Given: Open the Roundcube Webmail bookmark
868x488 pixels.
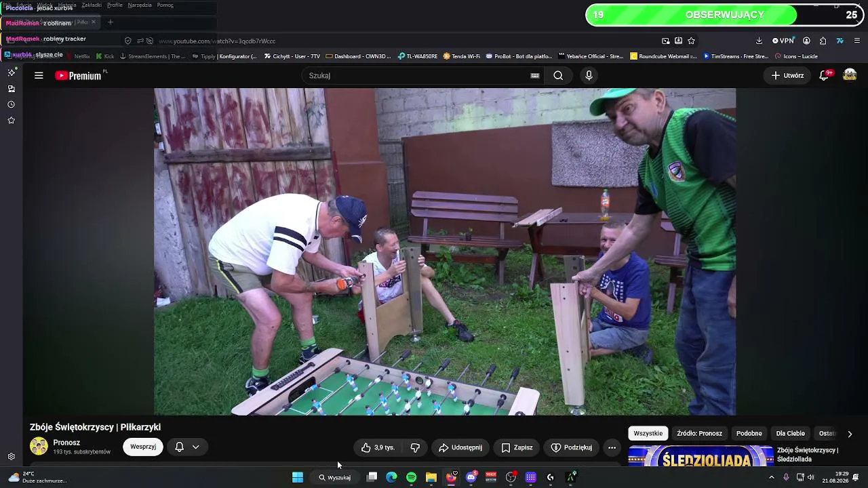Looking at the screenshot, I should (x=664, y=56).
